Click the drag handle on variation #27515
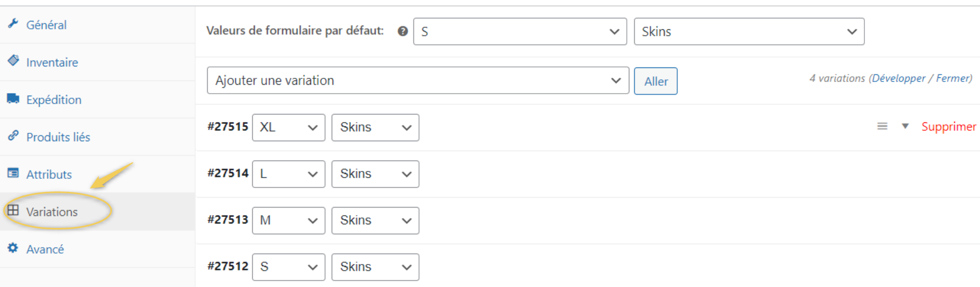Viewport: 980px width, 287px height. click(x=882, y=126)
